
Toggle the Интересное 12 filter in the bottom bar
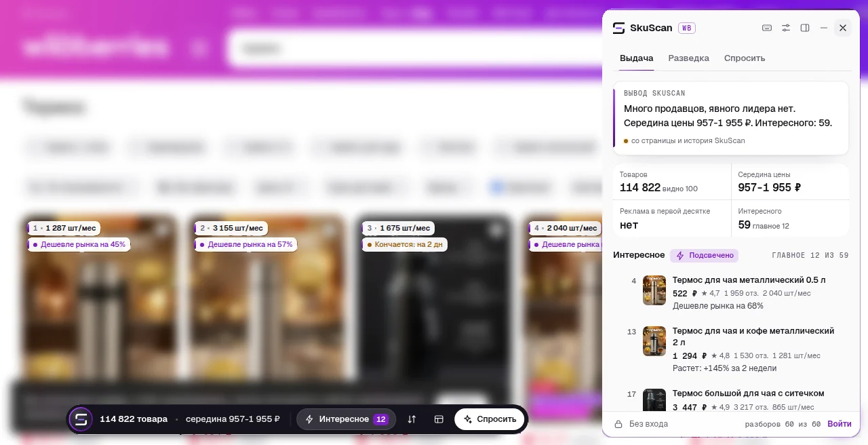[x=346, y=419]
